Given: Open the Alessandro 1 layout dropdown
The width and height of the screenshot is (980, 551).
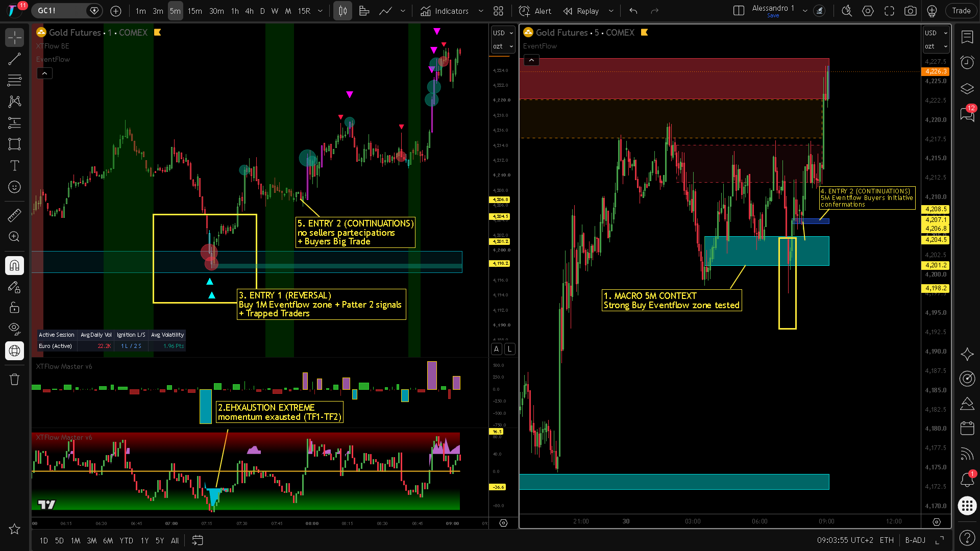Looking at the screenshot, I should (x=805, y=11).
